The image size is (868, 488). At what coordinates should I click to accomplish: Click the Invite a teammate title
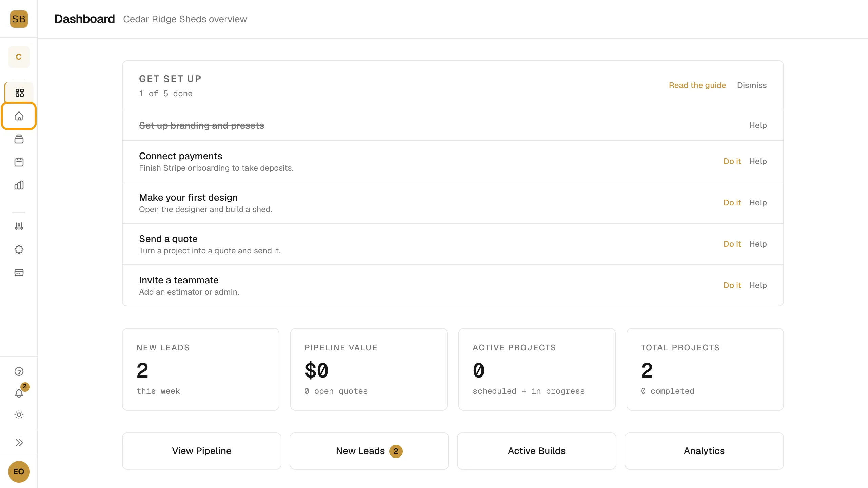179,280
